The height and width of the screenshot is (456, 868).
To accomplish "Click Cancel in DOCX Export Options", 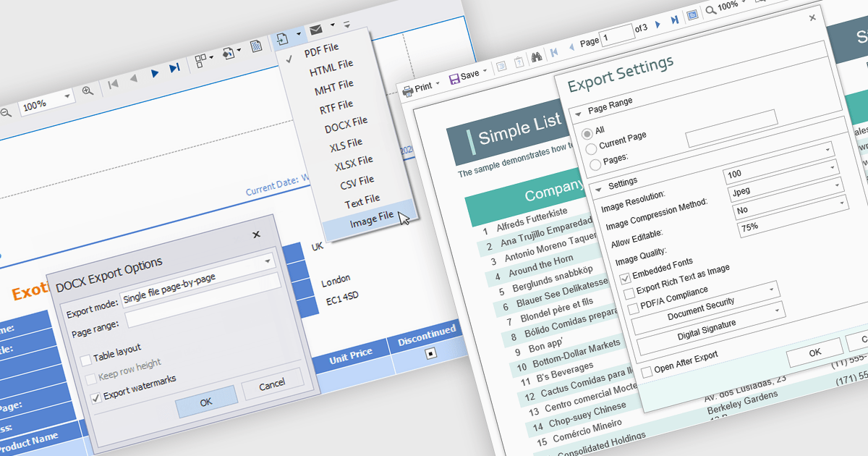I will (x=272, y=384).
